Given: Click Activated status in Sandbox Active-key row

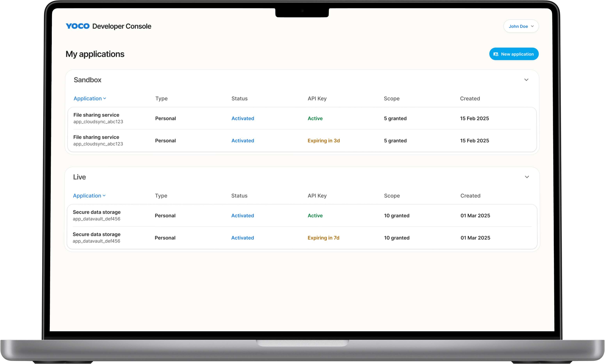Looking at the screenshot, I should tap(243, 118).
